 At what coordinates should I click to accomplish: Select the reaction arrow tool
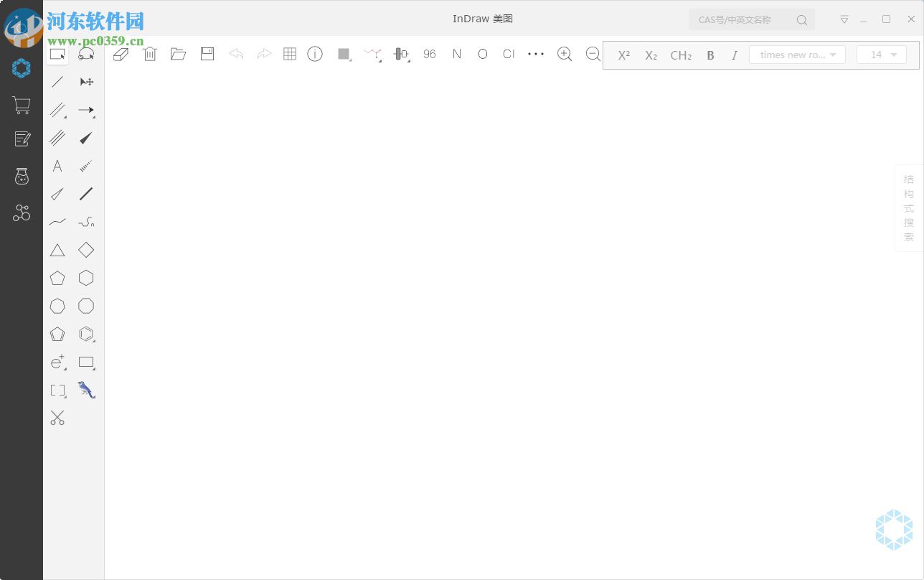point(86,110)
